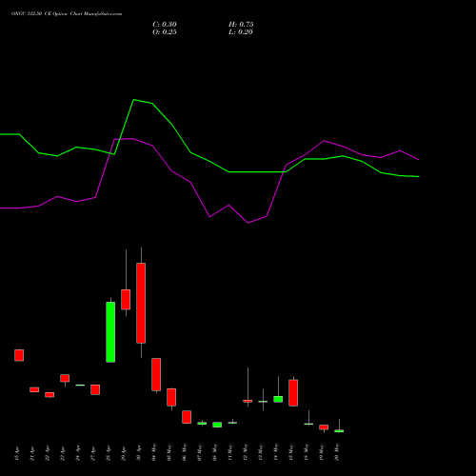Click the red candlestick for 29 Apr

point(126,300)
